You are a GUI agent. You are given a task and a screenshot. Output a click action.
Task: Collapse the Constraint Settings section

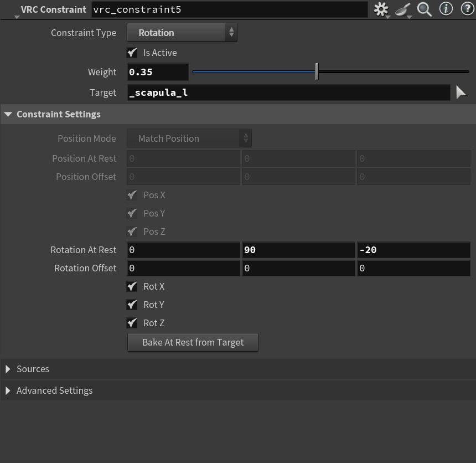point(8,114)
